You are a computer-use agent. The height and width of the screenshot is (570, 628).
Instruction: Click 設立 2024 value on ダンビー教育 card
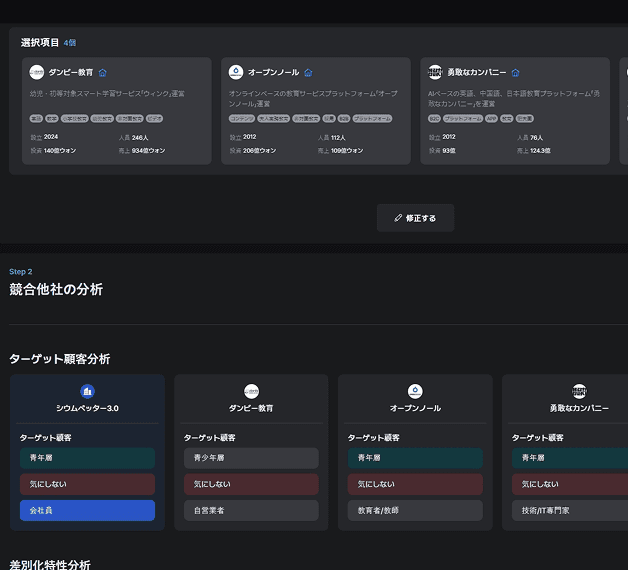coord(44,137)
